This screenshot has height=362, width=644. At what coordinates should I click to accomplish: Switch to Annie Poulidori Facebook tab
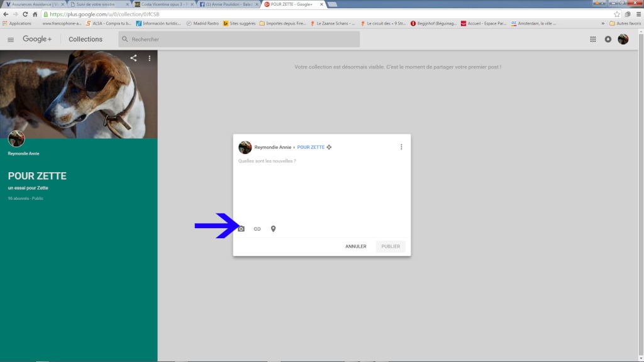coord(228,4)
